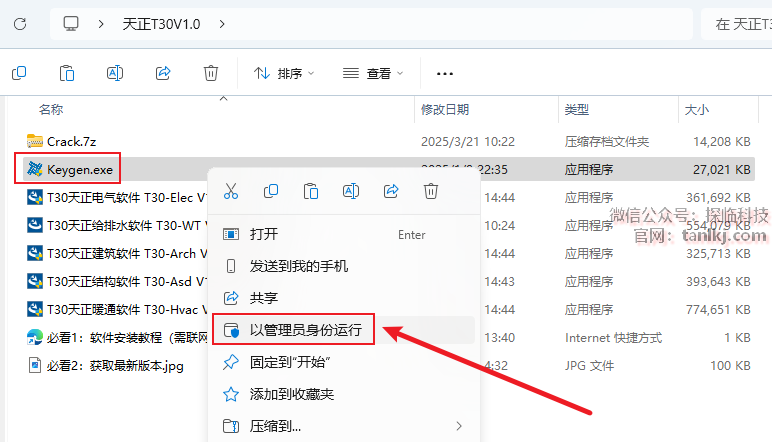Choose 添加到收藏夹 in context menu
Image resolution: width=772 pixels, height=442 pixels.
[x=344, y=394]
